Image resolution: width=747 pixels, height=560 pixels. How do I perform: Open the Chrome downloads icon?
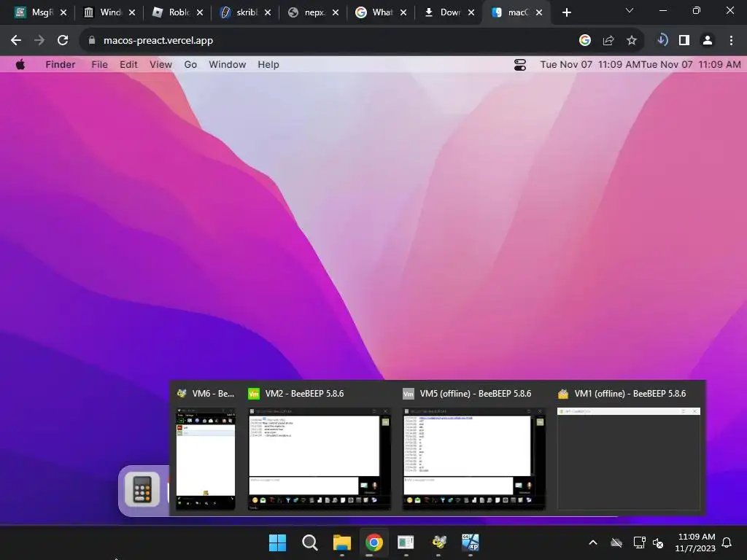point(661,40)
